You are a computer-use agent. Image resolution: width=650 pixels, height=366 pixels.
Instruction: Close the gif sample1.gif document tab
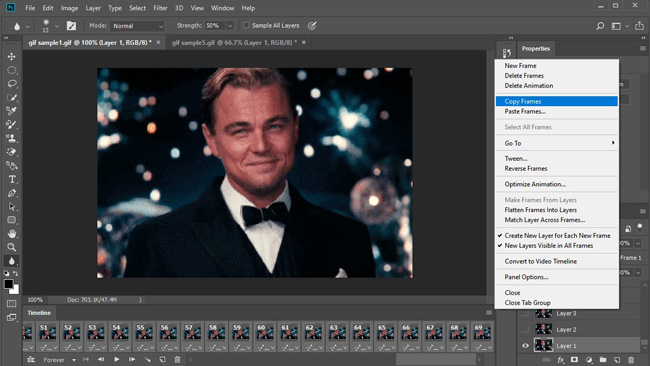158,42
